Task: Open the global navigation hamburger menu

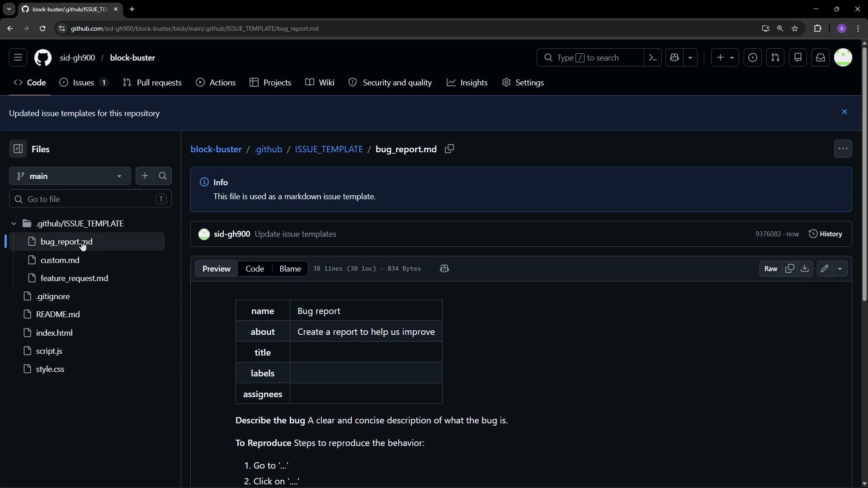Action: pyautogui.click(x=18, y=58)
